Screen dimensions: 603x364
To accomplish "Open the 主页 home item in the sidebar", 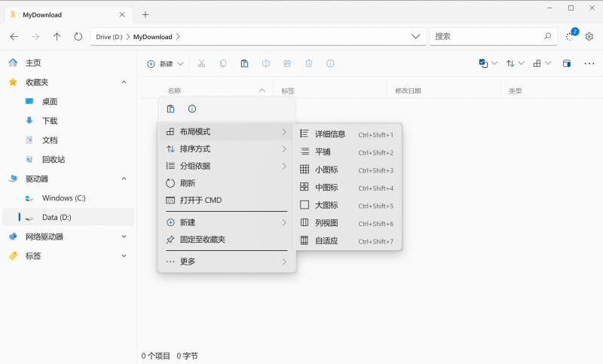I will click(x=69, y=63).
